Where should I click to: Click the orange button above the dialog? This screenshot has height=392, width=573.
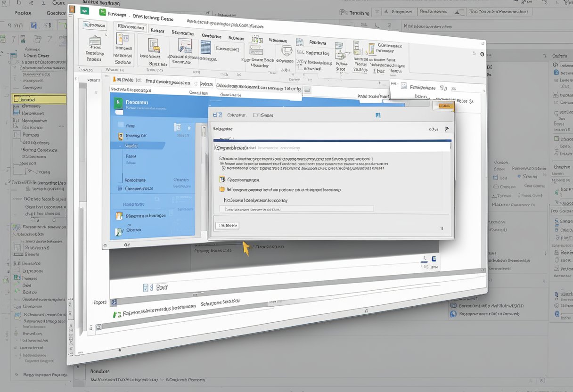pyautogui.click(x=445, y=106)
